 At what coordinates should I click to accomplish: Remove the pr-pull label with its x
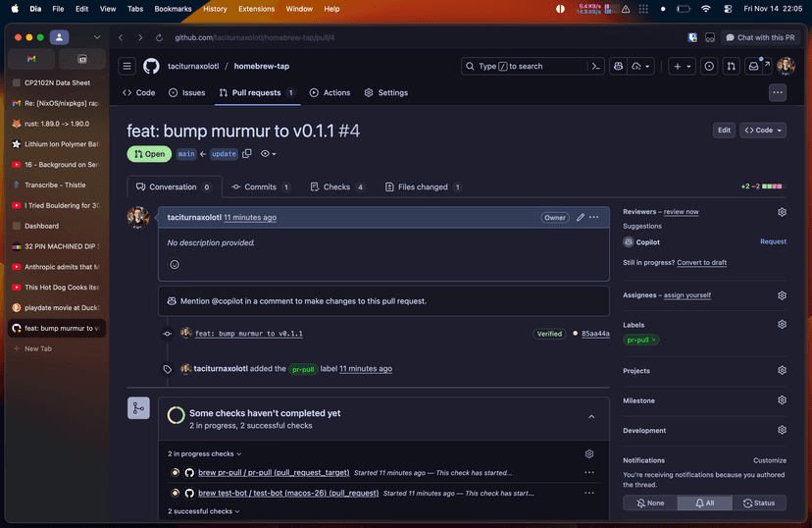click(x=654, y=340)
